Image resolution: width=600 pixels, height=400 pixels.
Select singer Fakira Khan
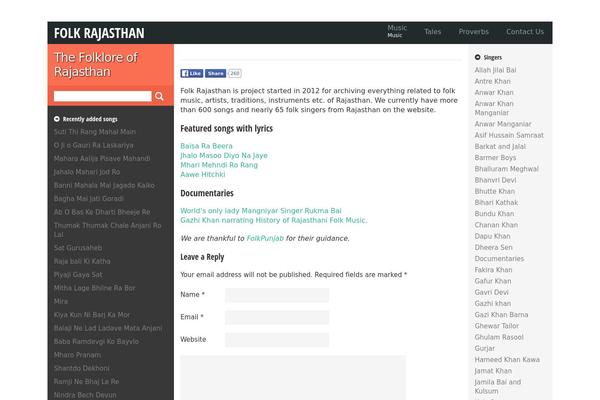coord(493,270)
